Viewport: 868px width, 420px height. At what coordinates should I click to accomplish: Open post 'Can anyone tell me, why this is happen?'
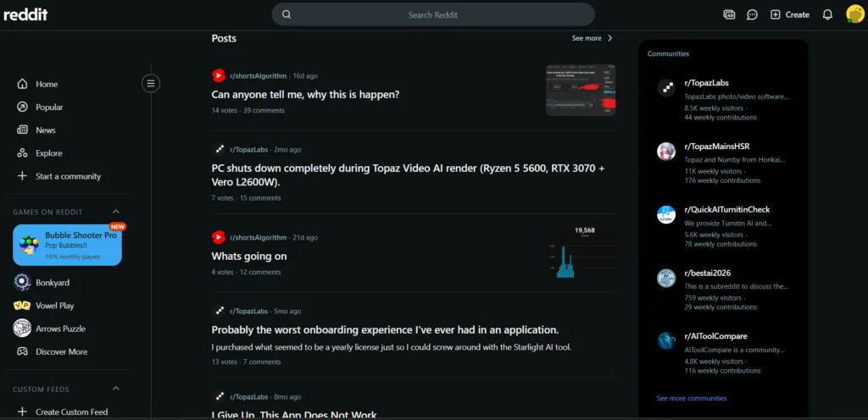click(x=305, y=95)
